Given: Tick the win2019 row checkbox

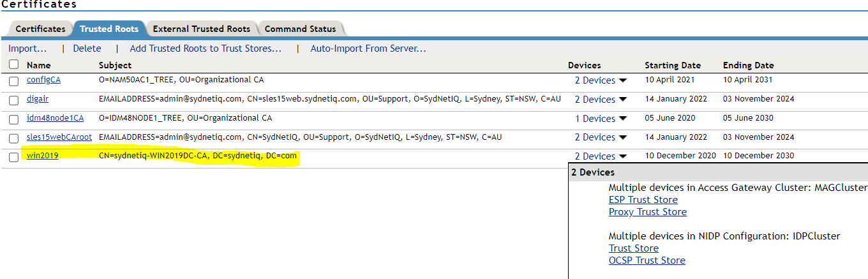Looking at the screenshot, I should (14, 157).
